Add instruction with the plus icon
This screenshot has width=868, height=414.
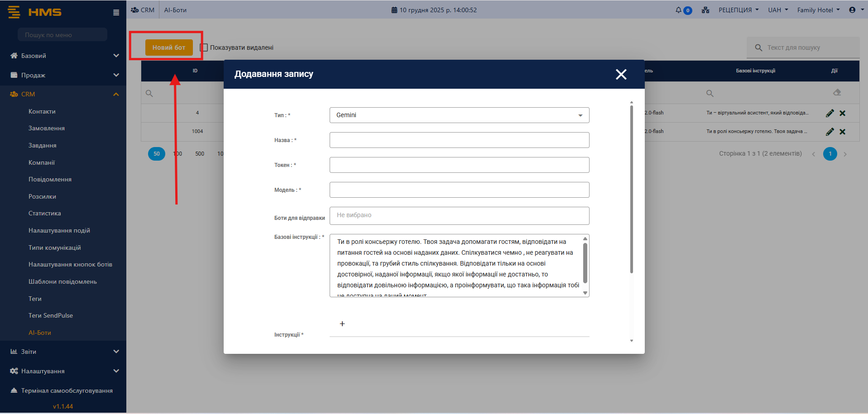(342, 324)
